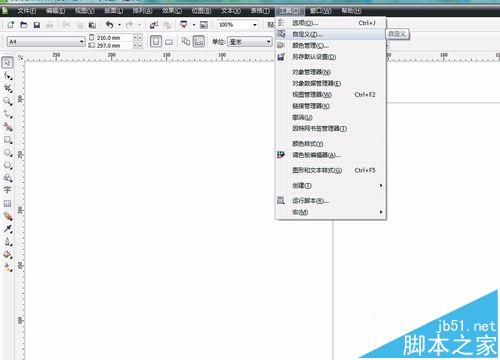Click the 210.0 mm page width field

114,38
